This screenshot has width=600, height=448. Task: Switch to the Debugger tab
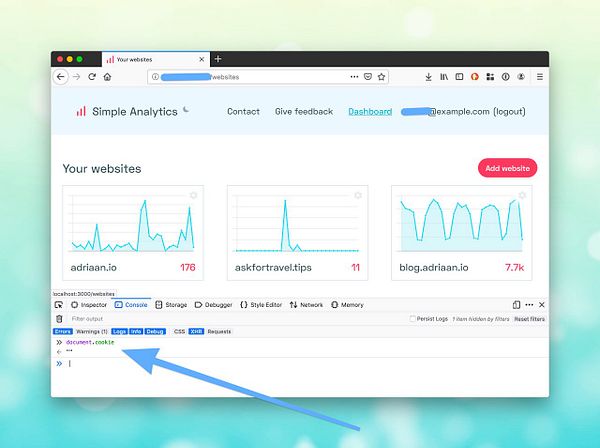(x=214, y=305)
